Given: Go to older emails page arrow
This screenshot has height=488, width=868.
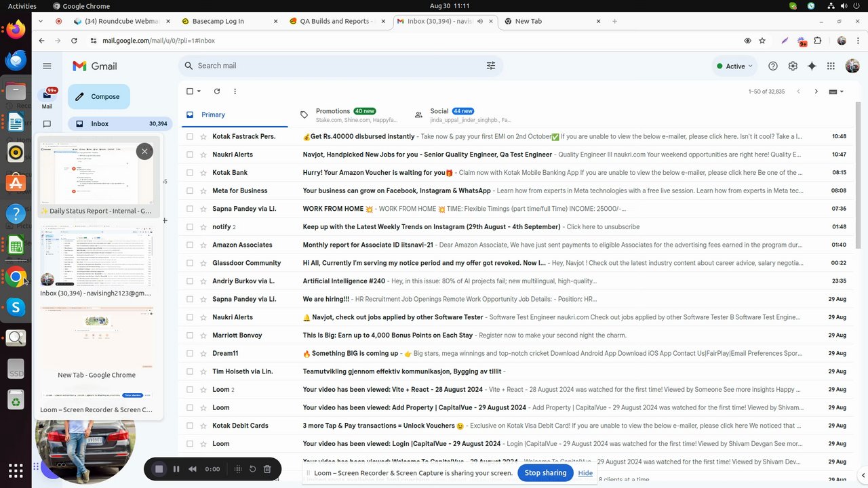Looking at the screenshot, I should 816,91.
